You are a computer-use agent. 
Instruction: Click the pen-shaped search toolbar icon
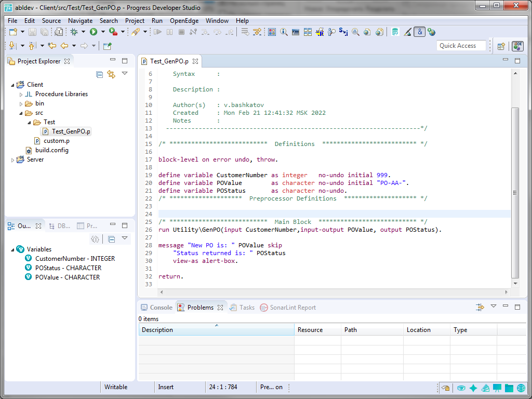pyautogui.click(x=136, y=32)
